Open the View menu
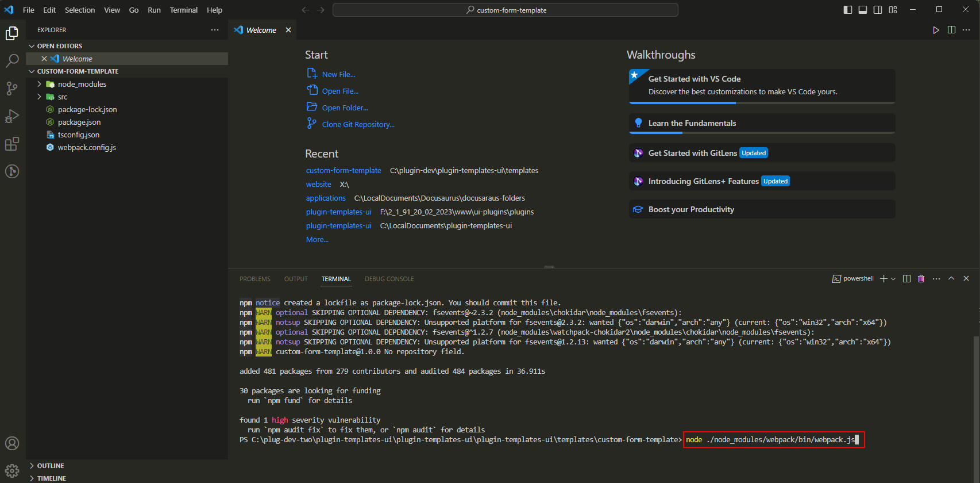This screenshot has height=483, width=980. coord(112,10)
